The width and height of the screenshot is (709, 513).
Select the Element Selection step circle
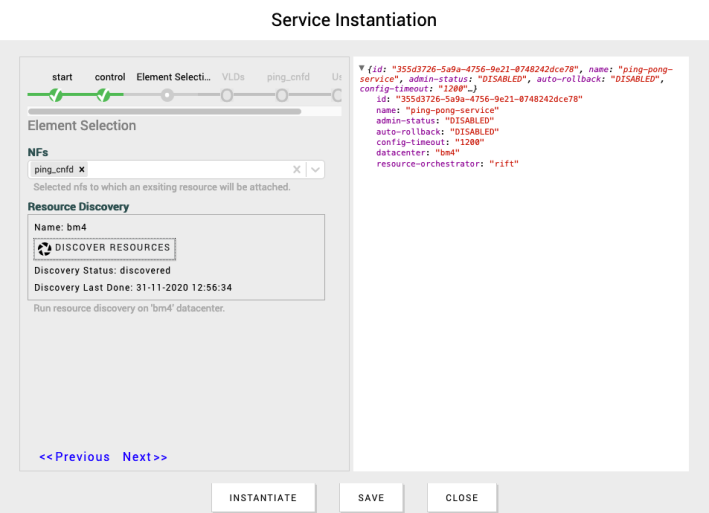pyautogui.click(x=167, y=95)
